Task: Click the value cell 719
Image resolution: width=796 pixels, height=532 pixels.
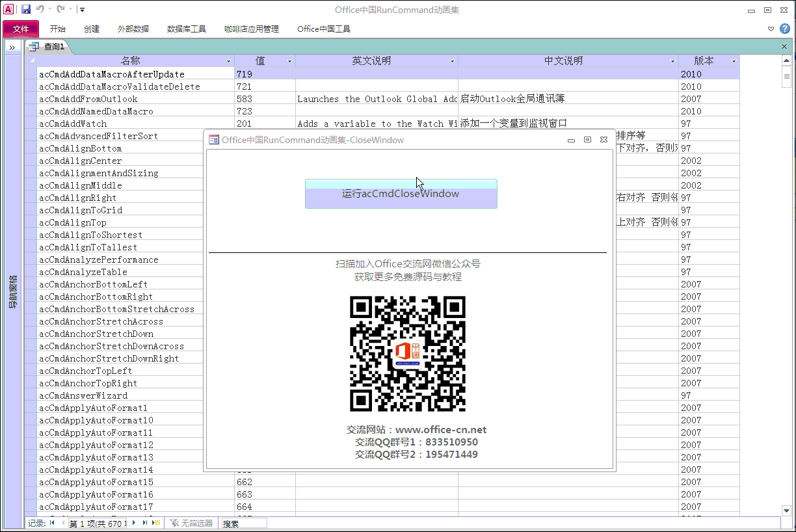Action: pos(265,74)
